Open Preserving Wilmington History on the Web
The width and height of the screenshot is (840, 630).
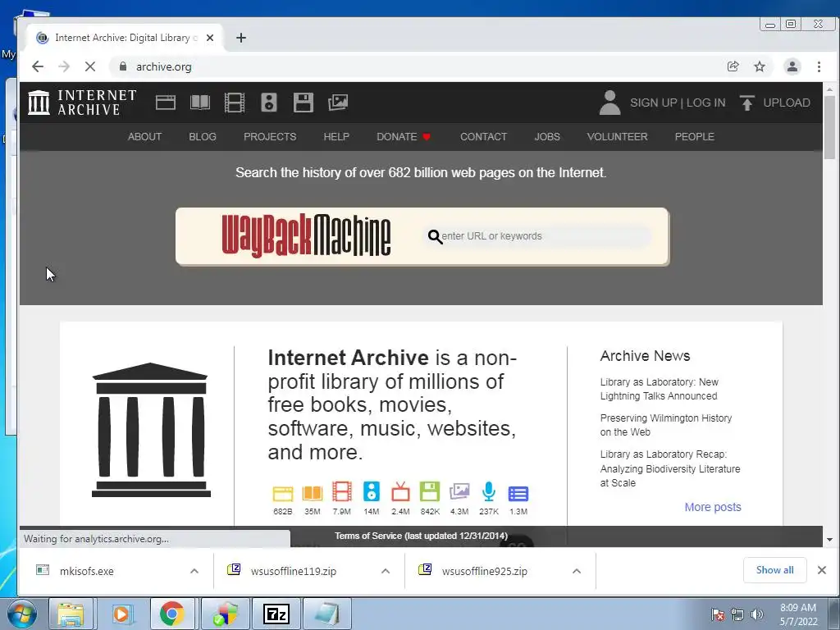pos(666,425)
